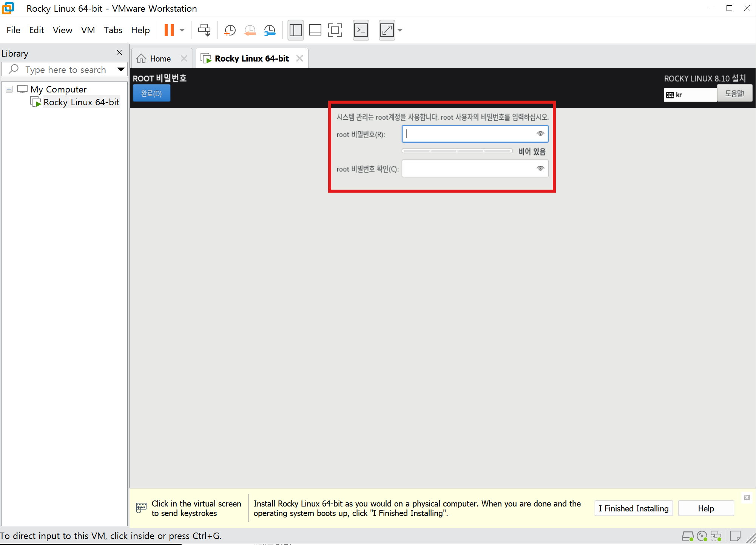756x545 pixels.
Task: Click the keyboard icon in hint bar
Action: (x=141, y=508)
